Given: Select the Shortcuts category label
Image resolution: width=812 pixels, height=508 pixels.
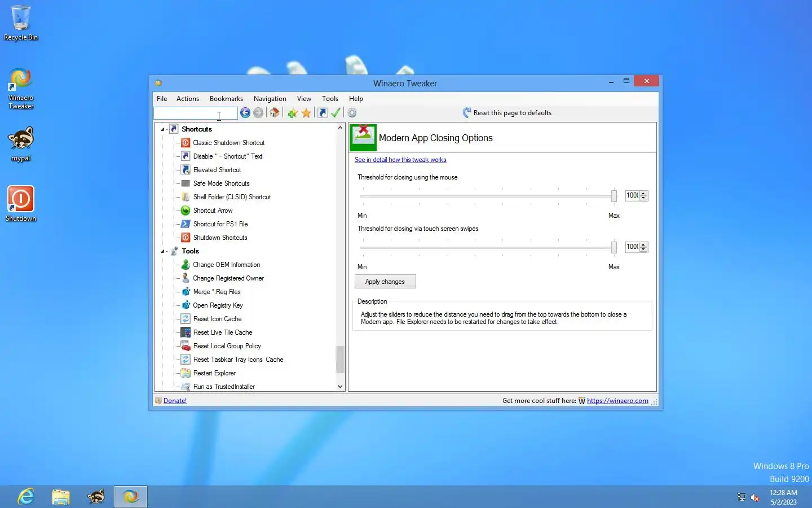Looking at the screenshot, I should pos(197,129).
